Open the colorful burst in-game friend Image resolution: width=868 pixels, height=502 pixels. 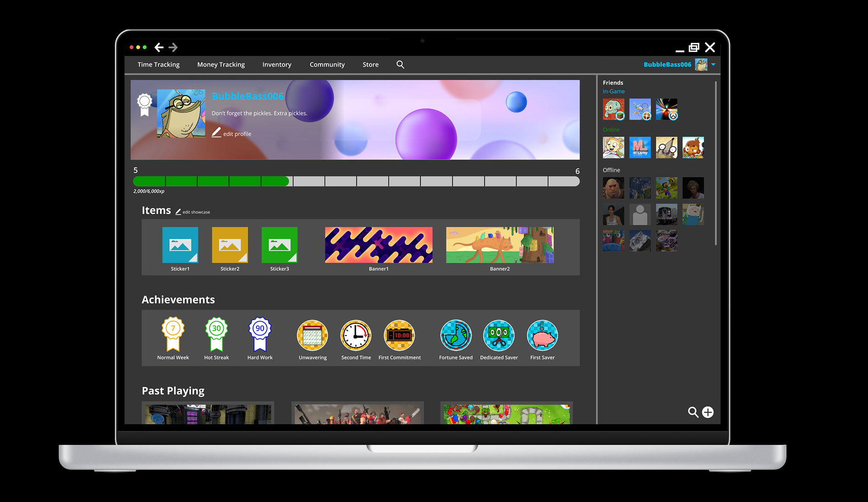667,109
